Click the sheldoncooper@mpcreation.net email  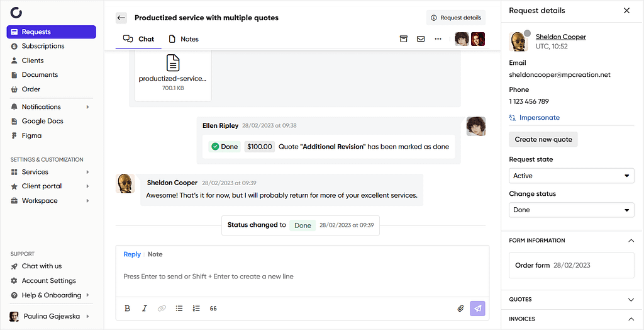click(560, 75)
